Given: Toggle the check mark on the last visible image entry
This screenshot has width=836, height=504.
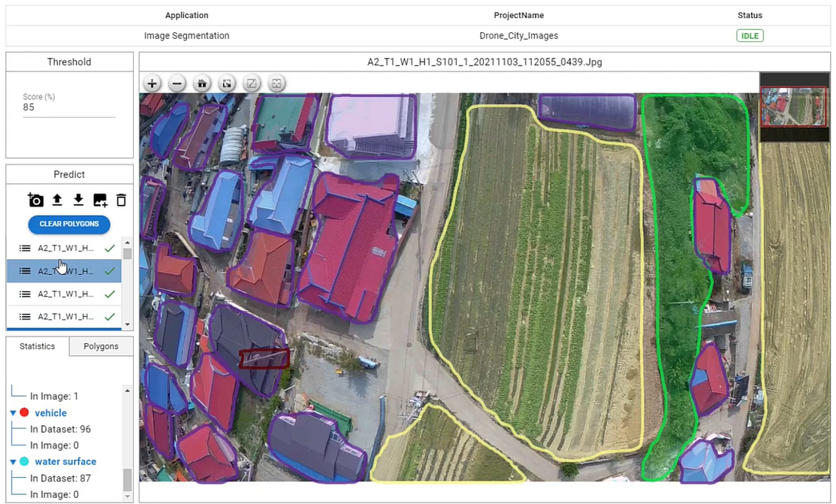Looking at the screenshot, I should click(110, 316).
